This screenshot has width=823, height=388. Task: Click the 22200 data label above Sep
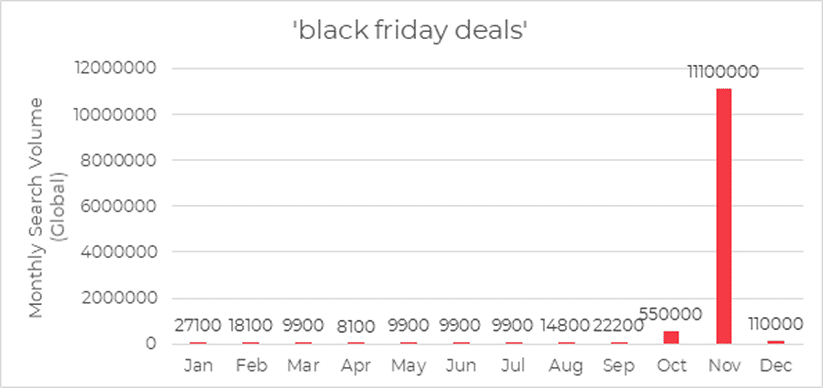click(x=619, y=325)
